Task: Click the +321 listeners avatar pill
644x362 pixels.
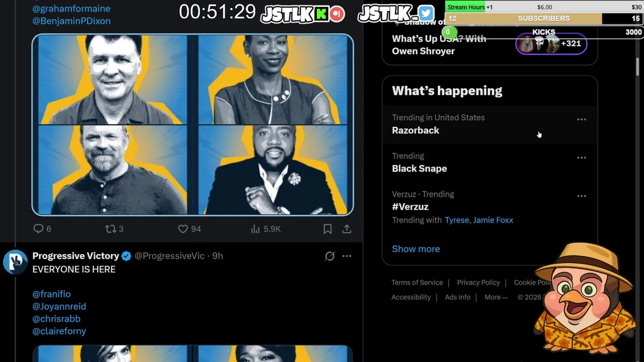Action: (x=551, y=44)
